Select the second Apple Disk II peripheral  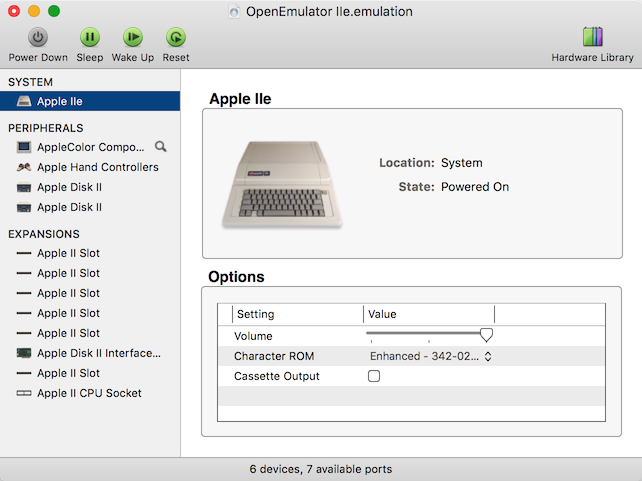(x=90, y=207)
